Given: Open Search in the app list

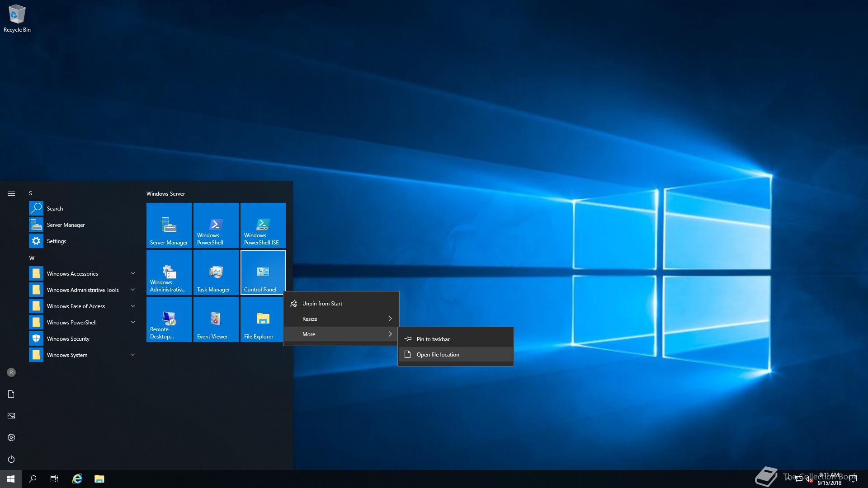Looking at the screenshot, I should [x=83, y=208].
